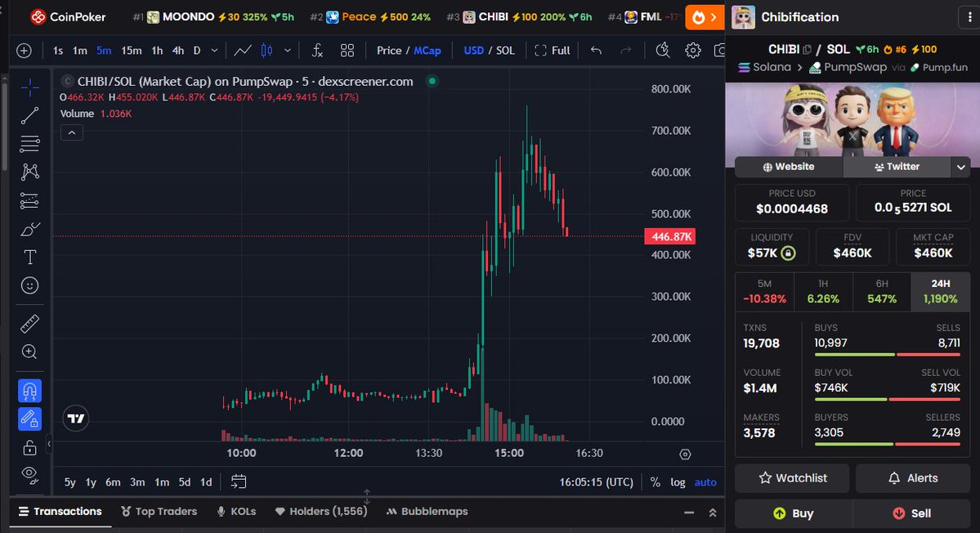Enter fullscreen chart with Full button
The image size is (980, 533).
553,51
